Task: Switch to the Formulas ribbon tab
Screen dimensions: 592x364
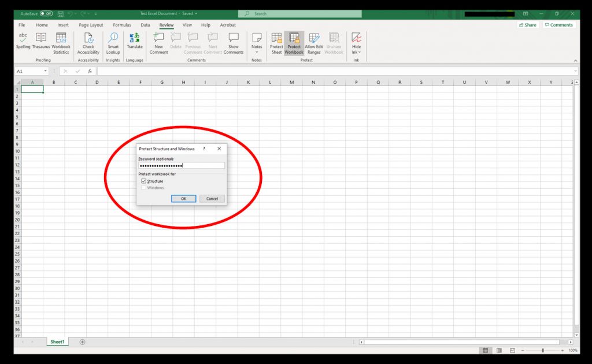Action: pyautogui.click(x=122, y=25)
